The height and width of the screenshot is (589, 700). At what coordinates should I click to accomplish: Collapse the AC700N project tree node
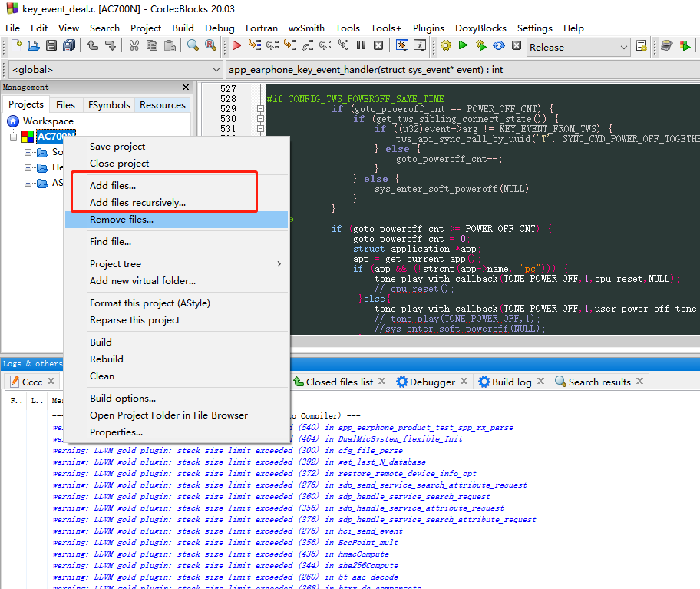[14, 136]
